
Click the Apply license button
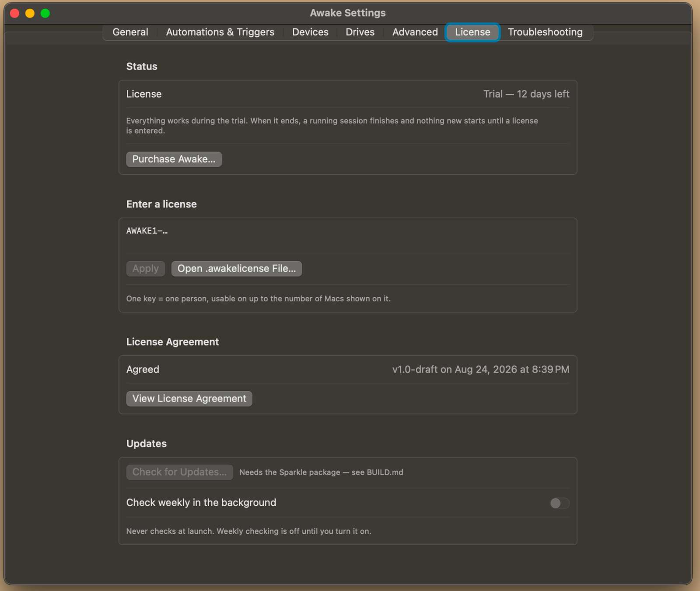(x=146, y=268)
